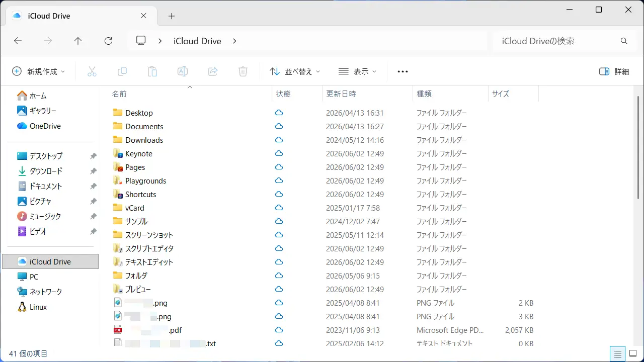Select the フォルダ folder name
The width and height of the screenshot is (644, 362).
coord(136,276)
